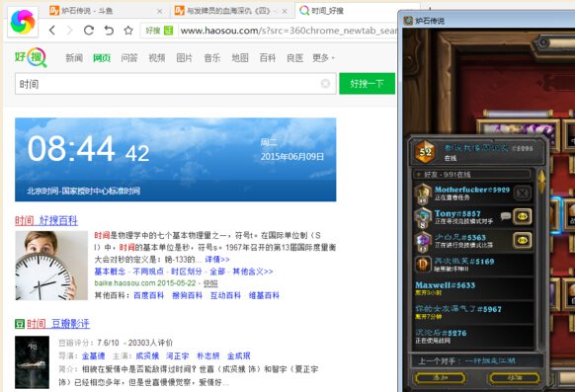Click the 好搜一下 search button
575x392 pixels.
click(x=368, y=84)
